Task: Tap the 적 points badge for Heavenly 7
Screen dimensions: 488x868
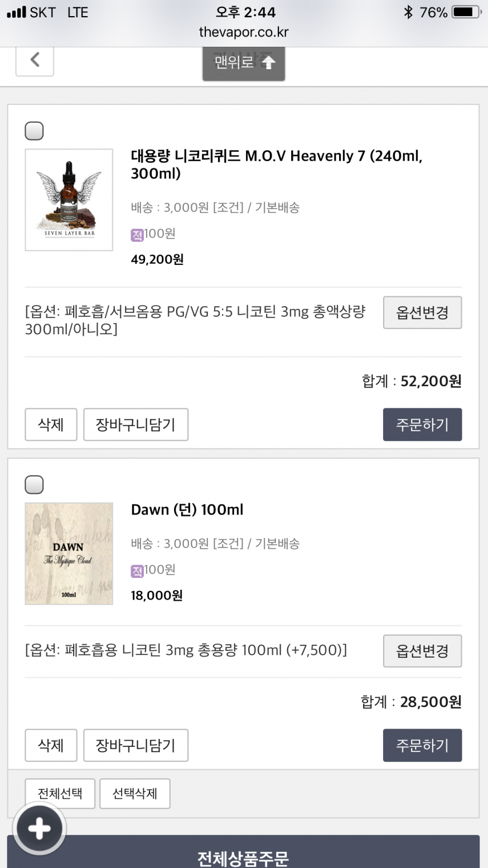Action: tap(137, 234)
